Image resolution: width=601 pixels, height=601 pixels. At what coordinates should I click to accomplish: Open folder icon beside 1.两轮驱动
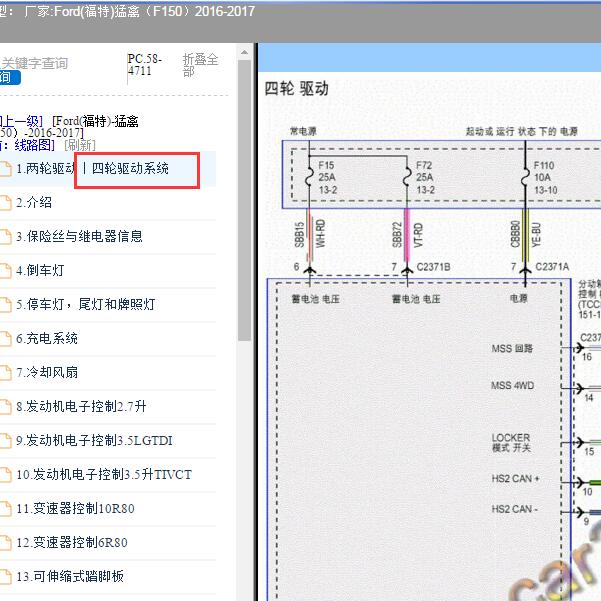pyautogui.click(x=5, y=169)
